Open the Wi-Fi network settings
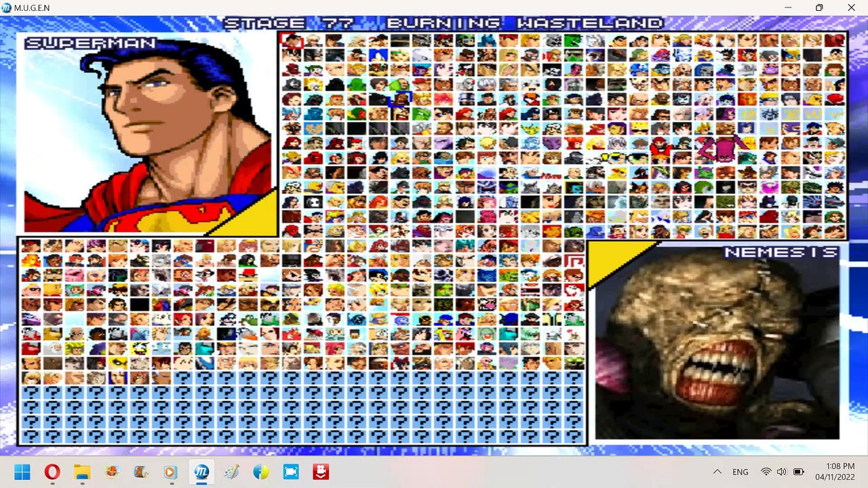The height and width of the screenshot is (488, 868). coord(766,472)
